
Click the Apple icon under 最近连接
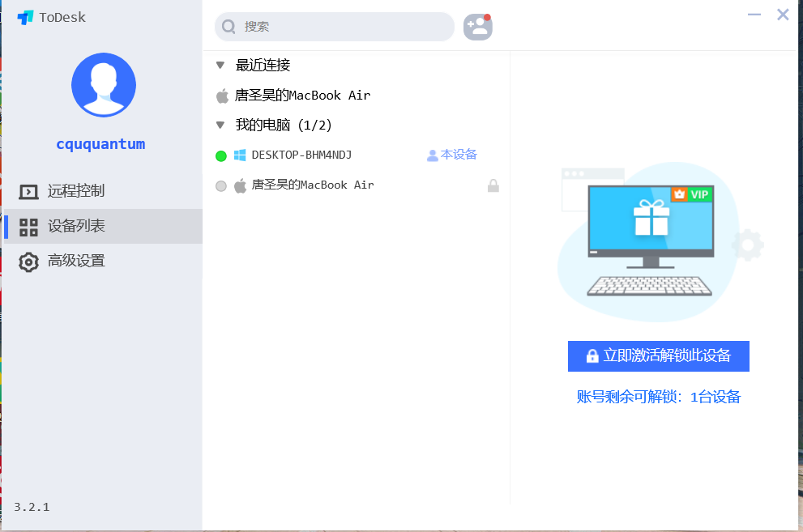(222, 96)
